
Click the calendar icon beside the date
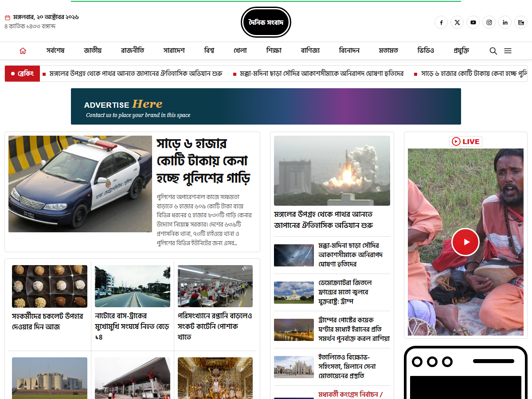(8, 18)
